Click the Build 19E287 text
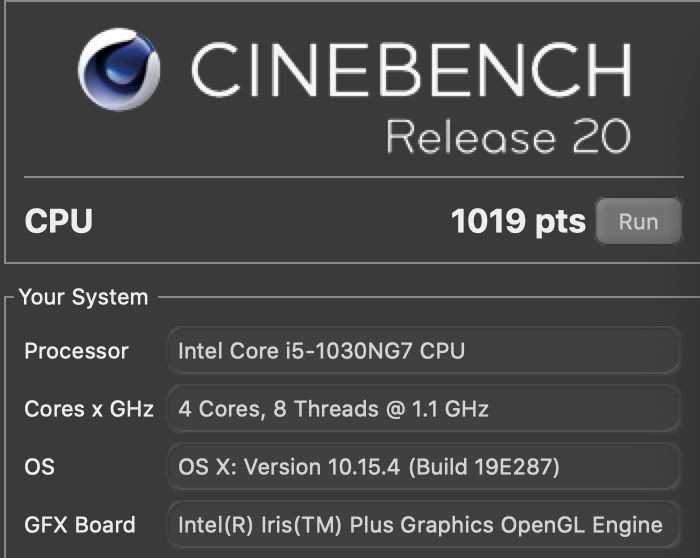This screenshot has height=558, width=700. 484,467
